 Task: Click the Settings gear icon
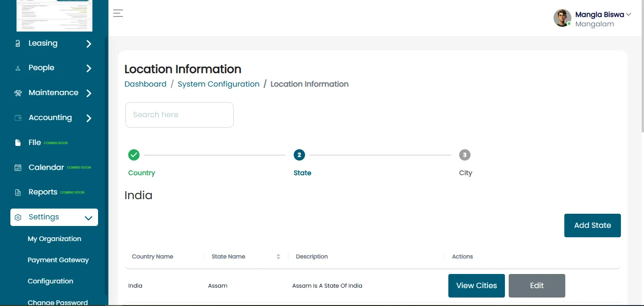click(18, 217)
